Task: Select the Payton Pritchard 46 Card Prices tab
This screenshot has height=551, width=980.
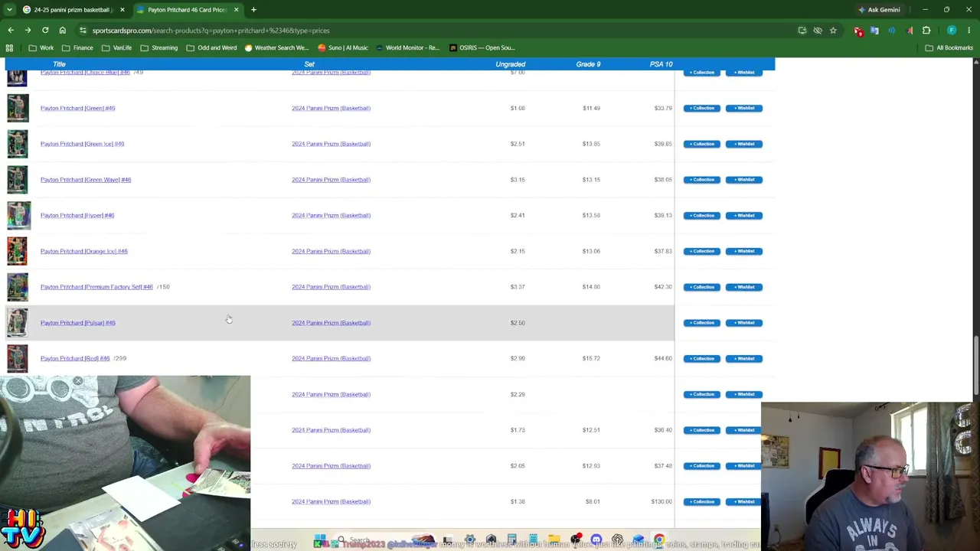Action: pyautogui.click(x=186, y=10)
